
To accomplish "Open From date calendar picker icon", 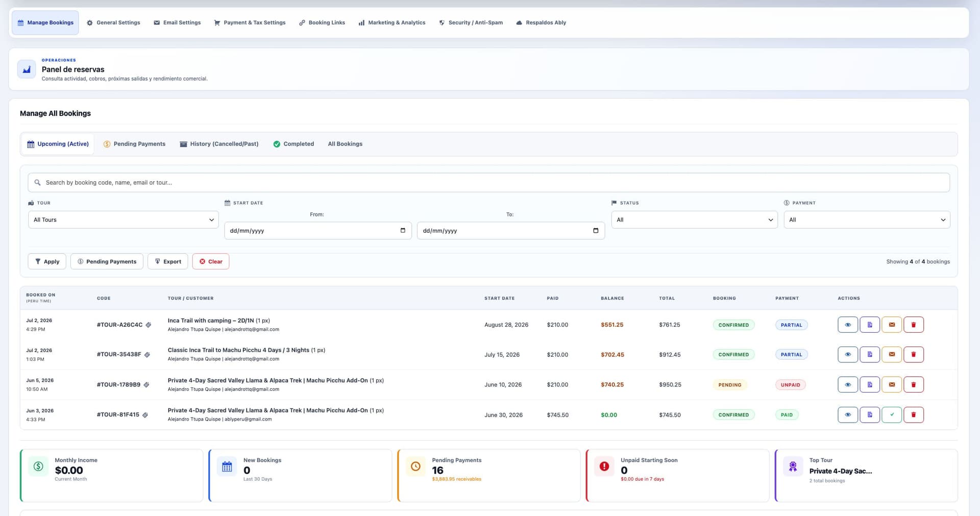I will click(x=403, y=230).
